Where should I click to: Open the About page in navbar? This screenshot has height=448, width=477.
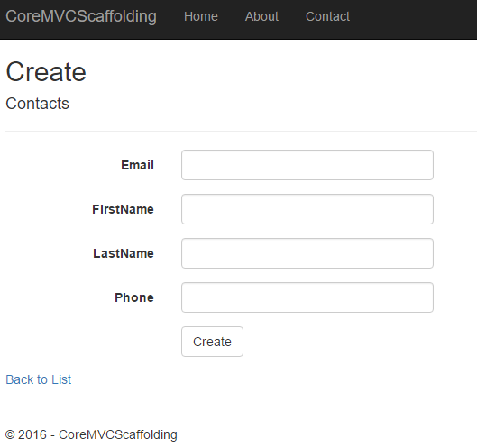coord(261,16)
